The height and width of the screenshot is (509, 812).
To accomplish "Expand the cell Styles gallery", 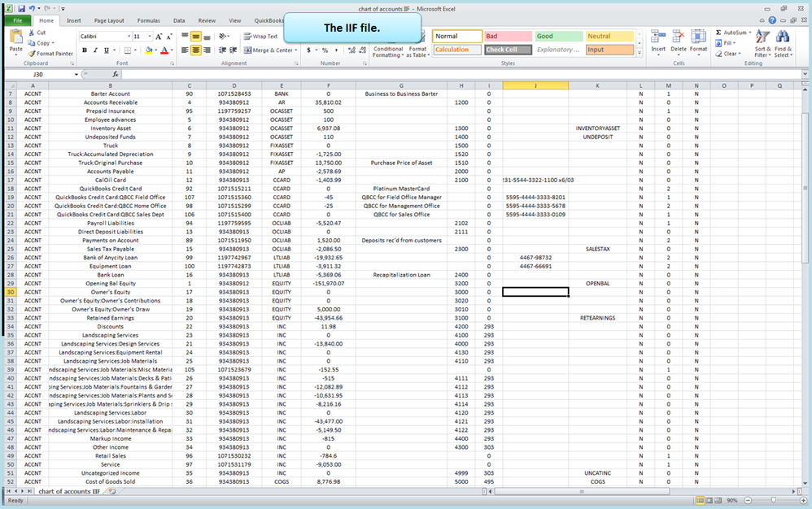I will 640,53.
